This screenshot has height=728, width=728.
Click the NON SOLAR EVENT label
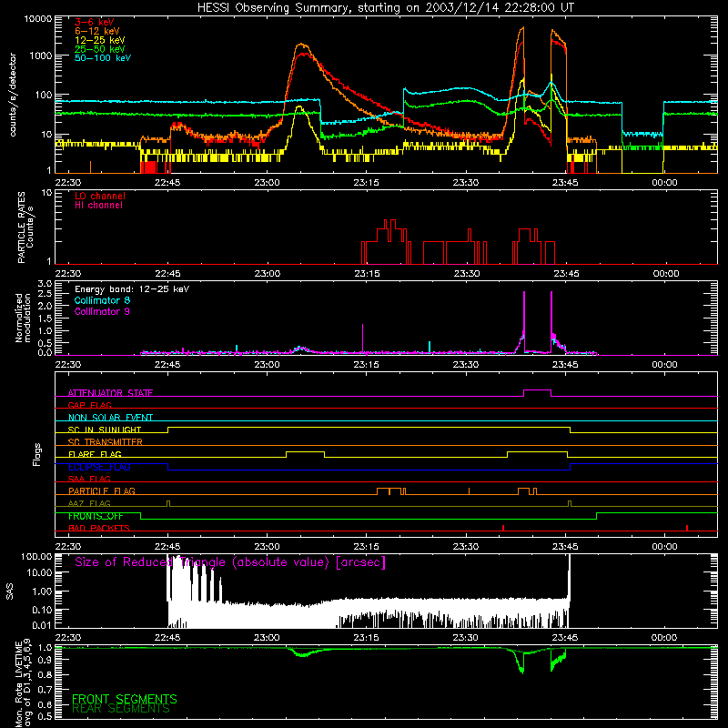click(x=110, y=418)
